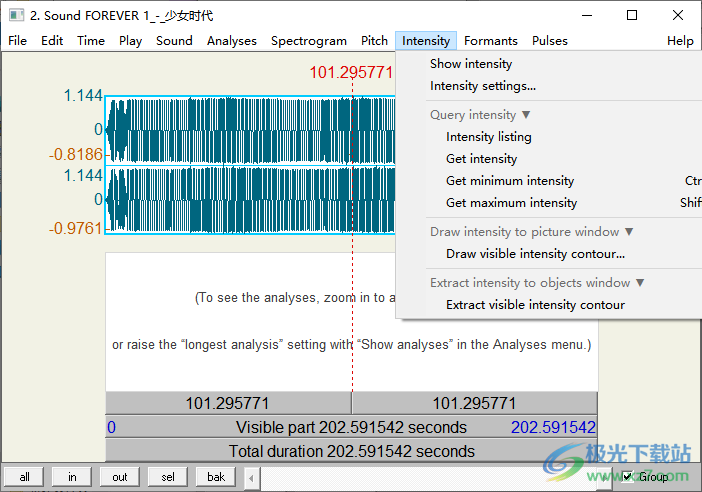
Task: Click the left arrow of the horizontal scrollbar
Action: [x=253, y=477]
